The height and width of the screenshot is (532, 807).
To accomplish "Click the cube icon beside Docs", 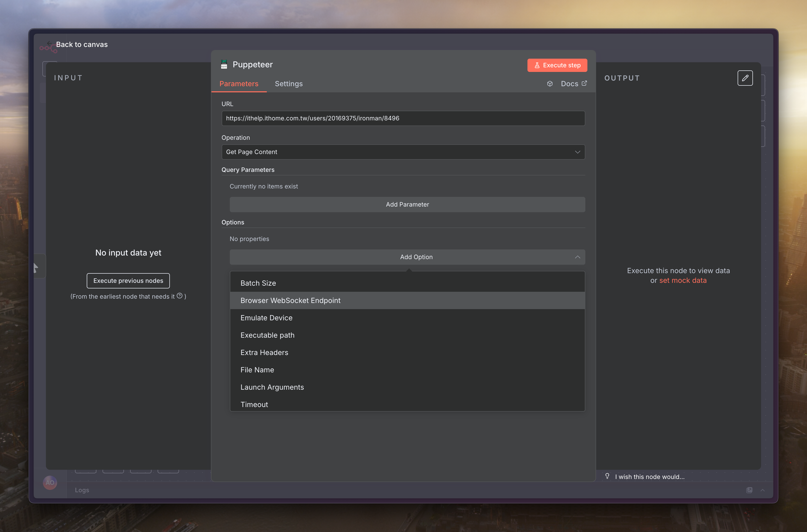I will coord(550,84).
